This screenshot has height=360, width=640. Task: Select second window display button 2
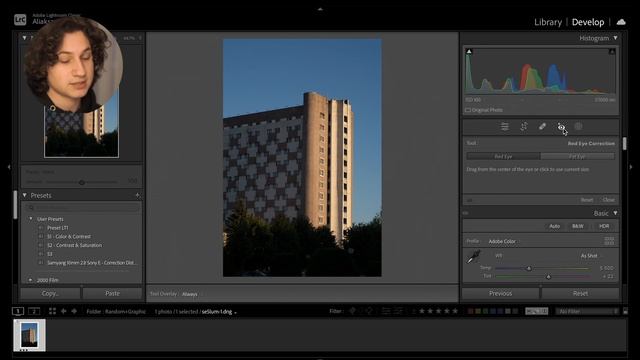[x=34, y=311]
